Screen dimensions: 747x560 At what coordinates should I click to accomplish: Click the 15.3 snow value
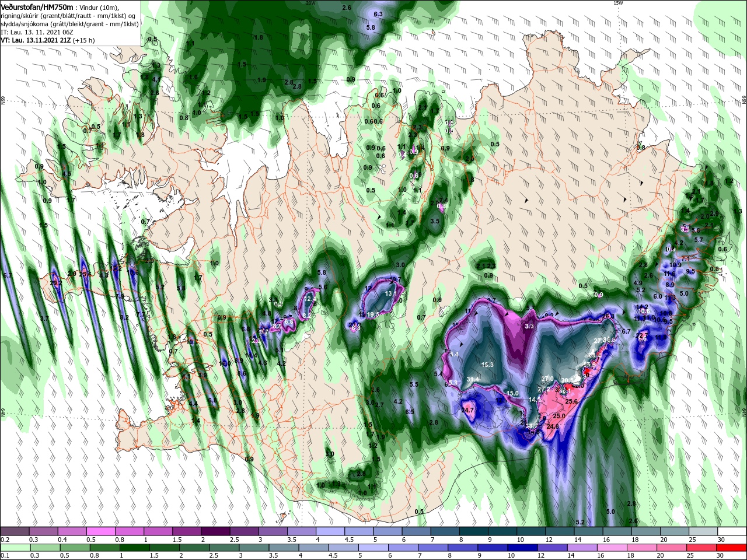point(487,365)
